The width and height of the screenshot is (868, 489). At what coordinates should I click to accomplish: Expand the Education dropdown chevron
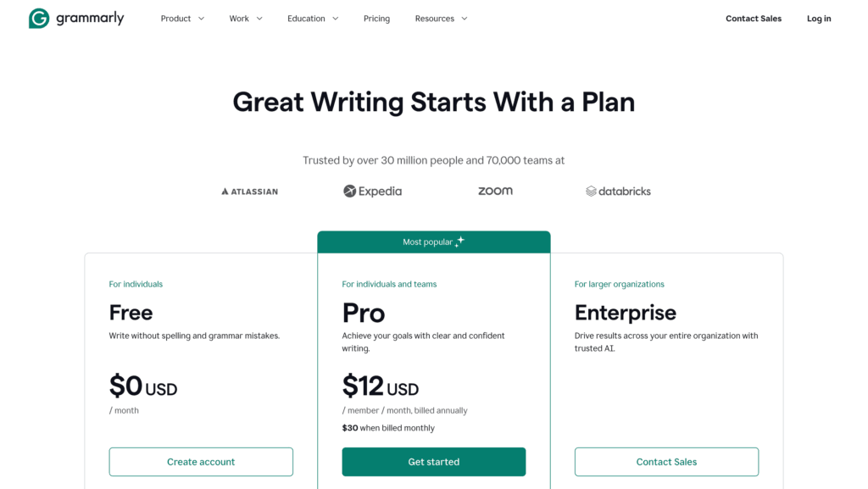[x=336, y=19]
